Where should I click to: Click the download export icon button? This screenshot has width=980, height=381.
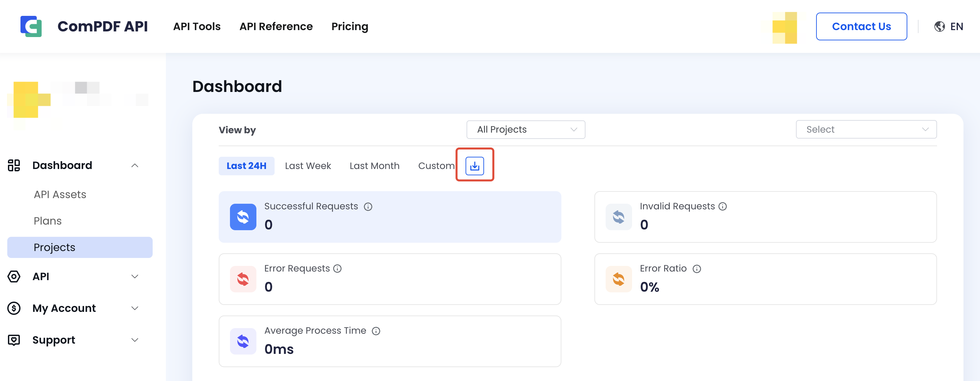pos(474,166)
